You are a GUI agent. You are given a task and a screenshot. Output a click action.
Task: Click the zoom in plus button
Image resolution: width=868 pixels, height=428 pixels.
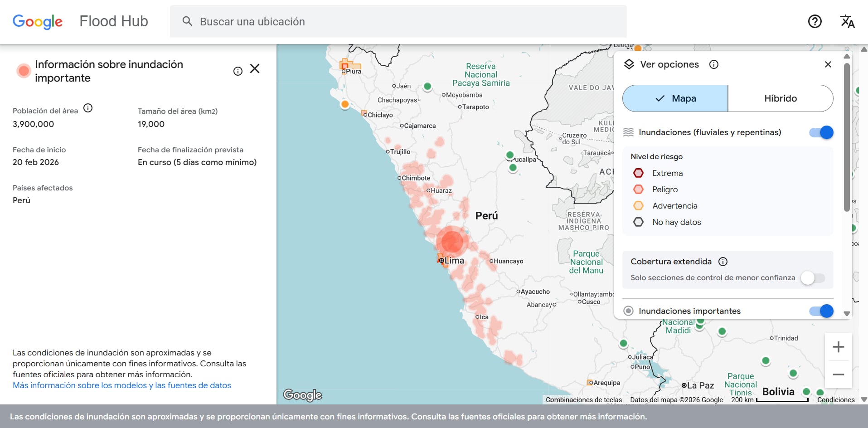pos(838,347)
